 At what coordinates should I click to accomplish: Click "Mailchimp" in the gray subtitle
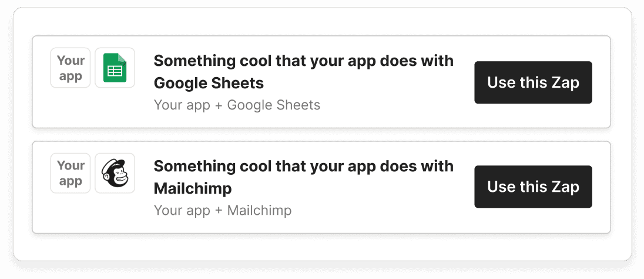[259, 210]
